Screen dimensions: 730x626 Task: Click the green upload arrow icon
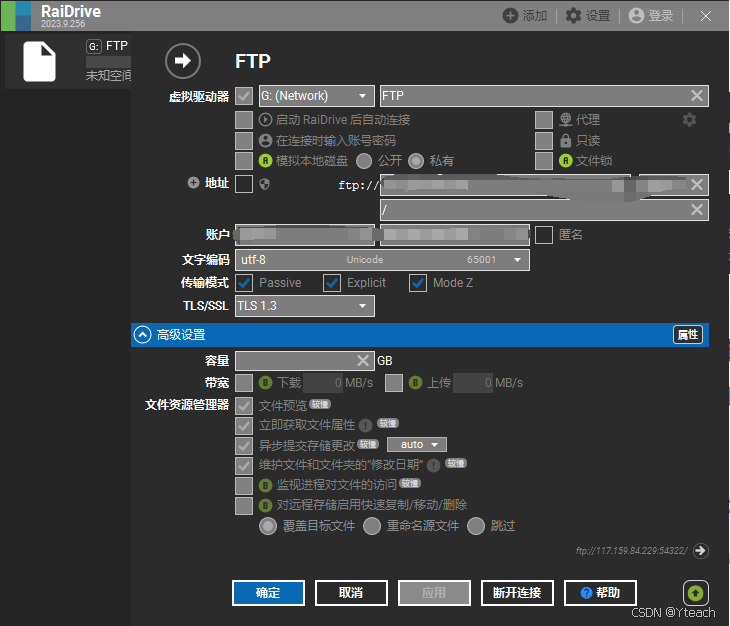pos(696,593)
